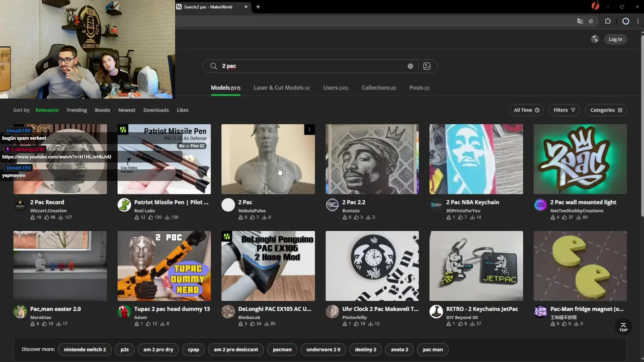This screenshot has height=362, width=644.
Task: Open Categories selector
Action: tap(606, 110)
